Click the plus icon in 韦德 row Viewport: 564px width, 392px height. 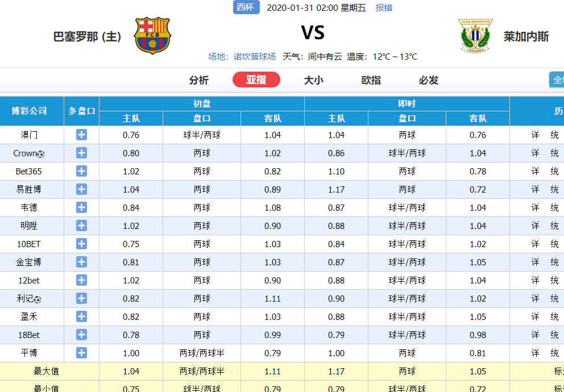[x=81, y=207]
